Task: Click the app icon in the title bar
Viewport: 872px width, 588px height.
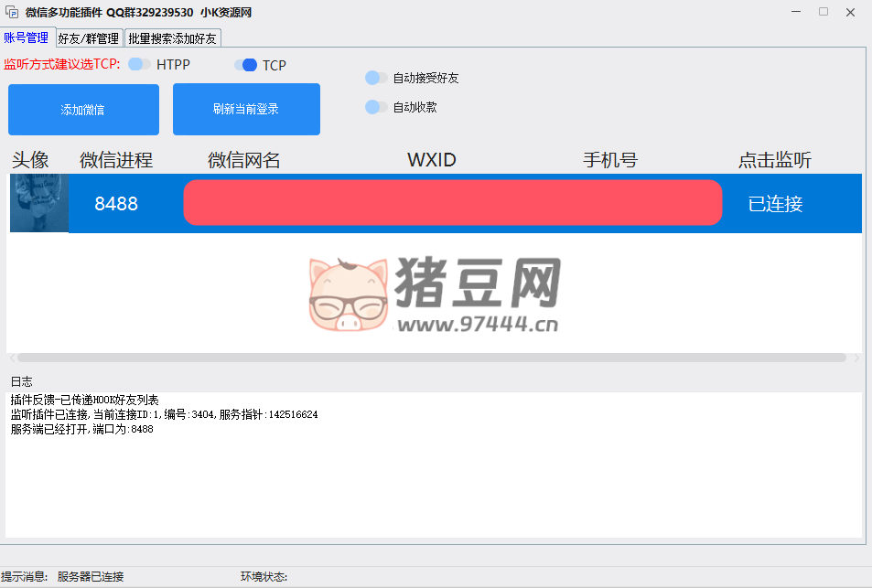Action: [13, 13]
